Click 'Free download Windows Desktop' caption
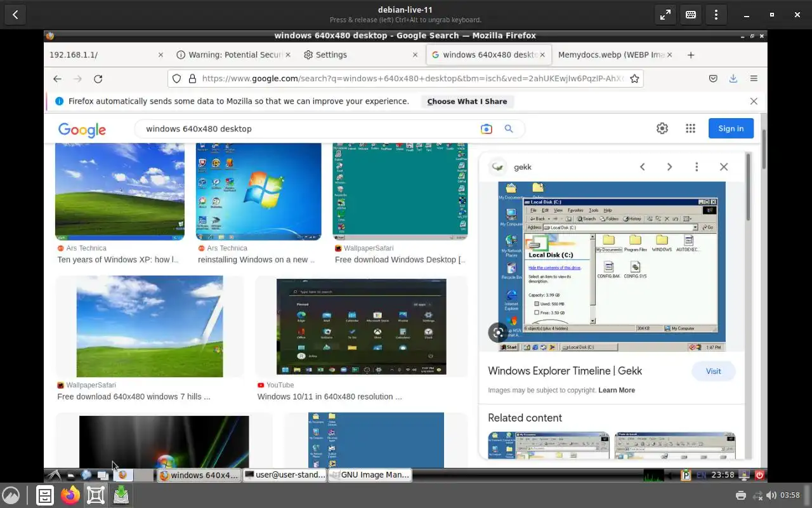The width and height of the screenshot is (812, 508). point(400,260)
